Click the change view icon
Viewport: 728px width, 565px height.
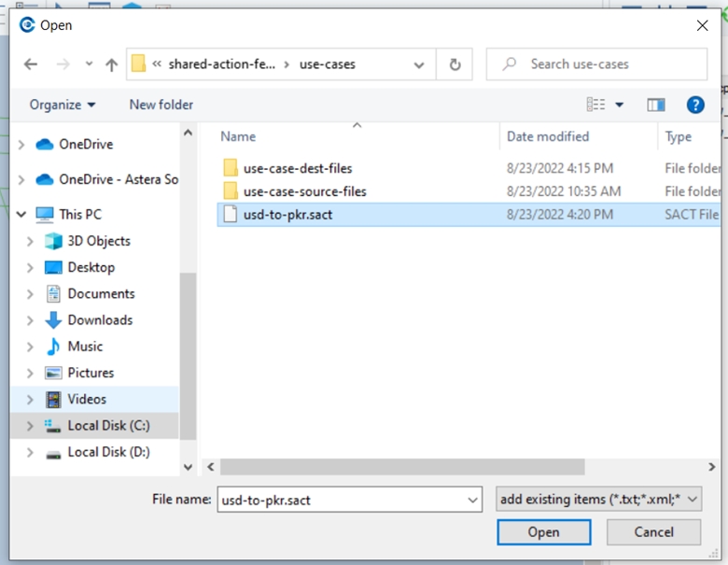596,105
